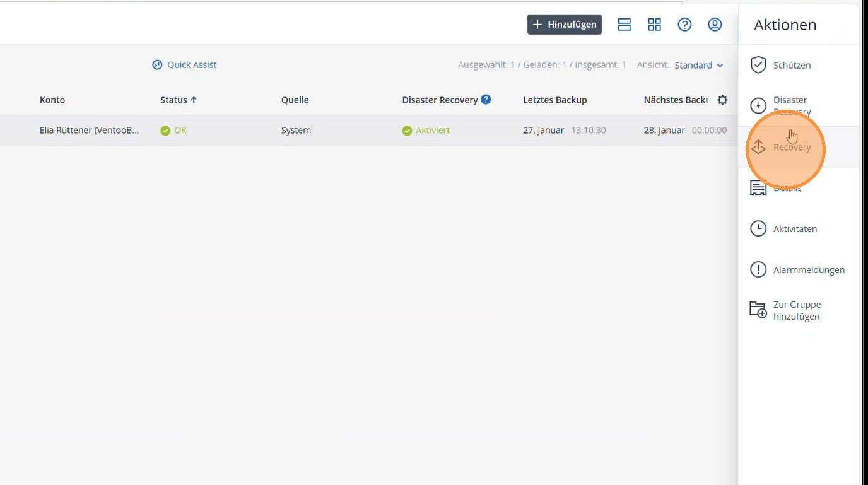Open the Details action
This screenshot has width=868, height=485.
coord(799,188)
